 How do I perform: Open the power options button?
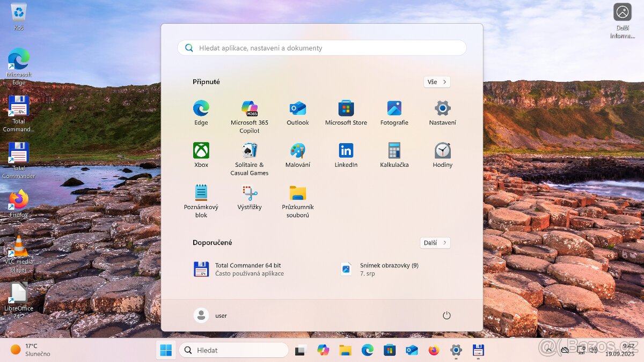447,315
